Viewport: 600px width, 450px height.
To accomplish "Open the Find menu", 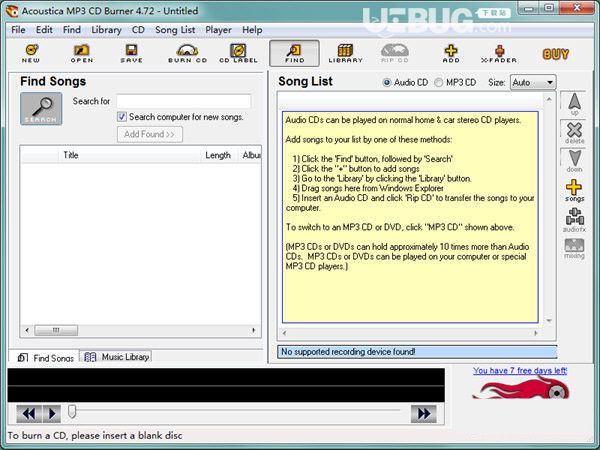I will click(x=72, y=30).
